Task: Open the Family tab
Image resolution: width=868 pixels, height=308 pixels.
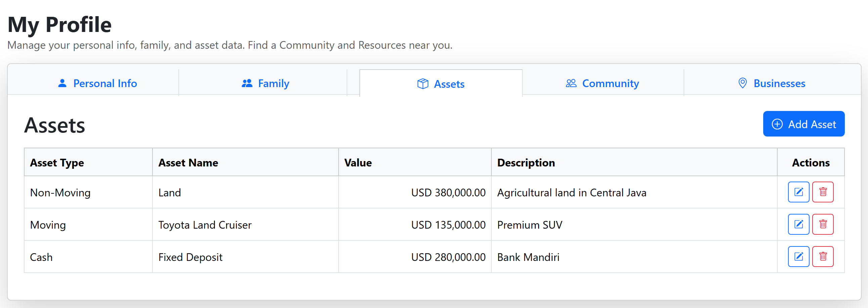Action: point(265,83)
